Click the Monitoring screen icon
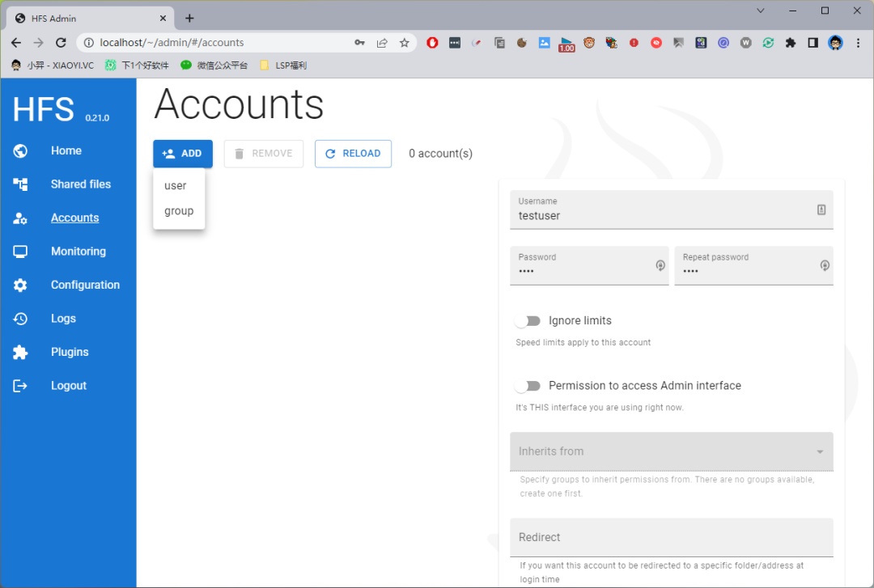The width and height of the screenshot is (874, 588). (20, 252)
